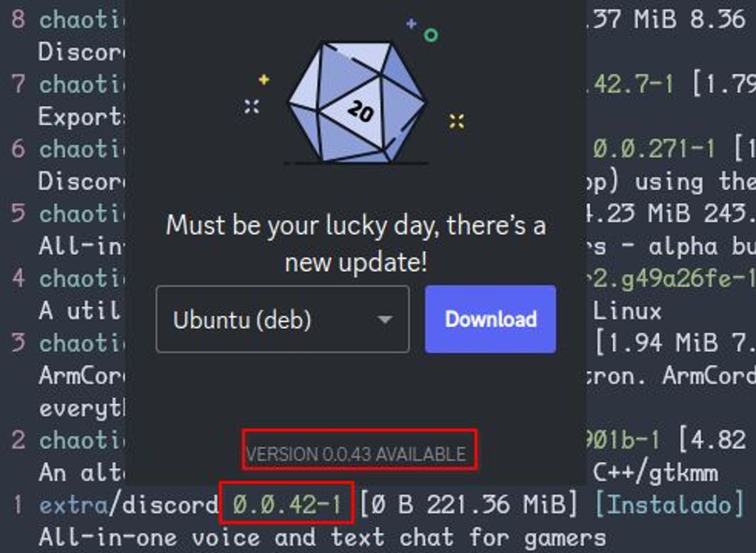The width and height of the screenshot is (756, 553).
Task: Click the white cross sparkle left of die
Action: pos(252,106)
